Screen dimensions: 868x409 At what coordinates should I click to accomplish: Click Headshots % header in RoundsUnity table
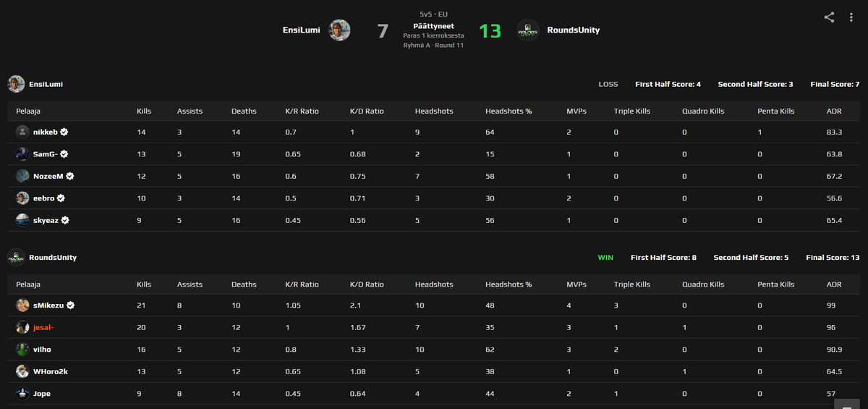[509, 284]
